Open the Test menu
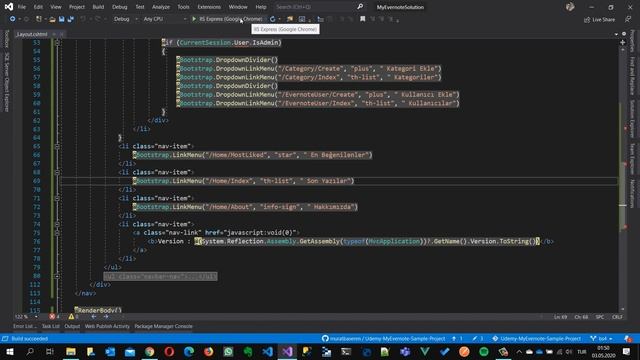Viewport: 640px width, 360px height. [140, 7]
